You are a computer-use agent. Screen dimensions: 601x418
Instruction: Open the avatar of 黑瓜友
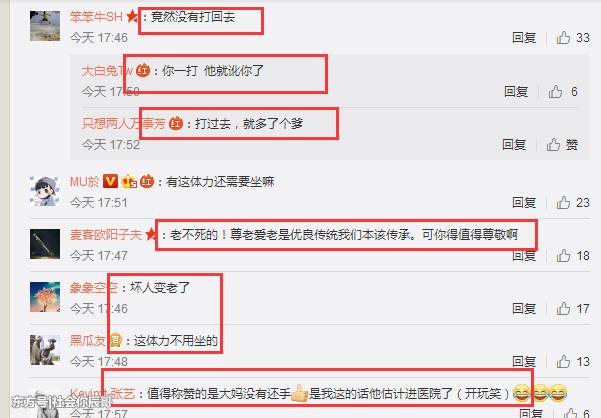45,350
